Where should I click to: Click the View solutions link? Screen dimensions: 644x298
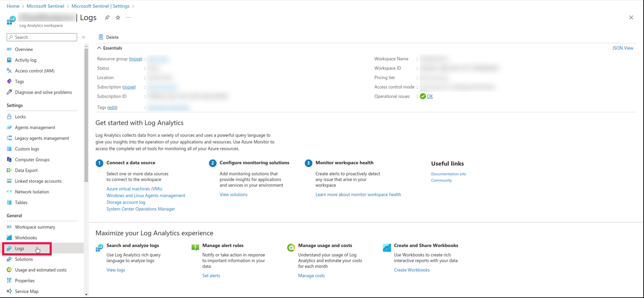point(233,195)
